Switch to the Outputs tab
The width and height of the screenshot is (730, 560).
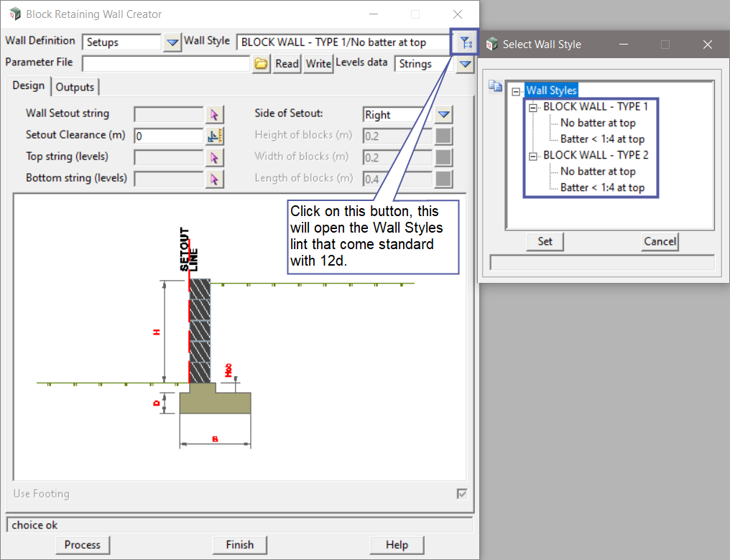pyautogui.click(x=75, y=87)
